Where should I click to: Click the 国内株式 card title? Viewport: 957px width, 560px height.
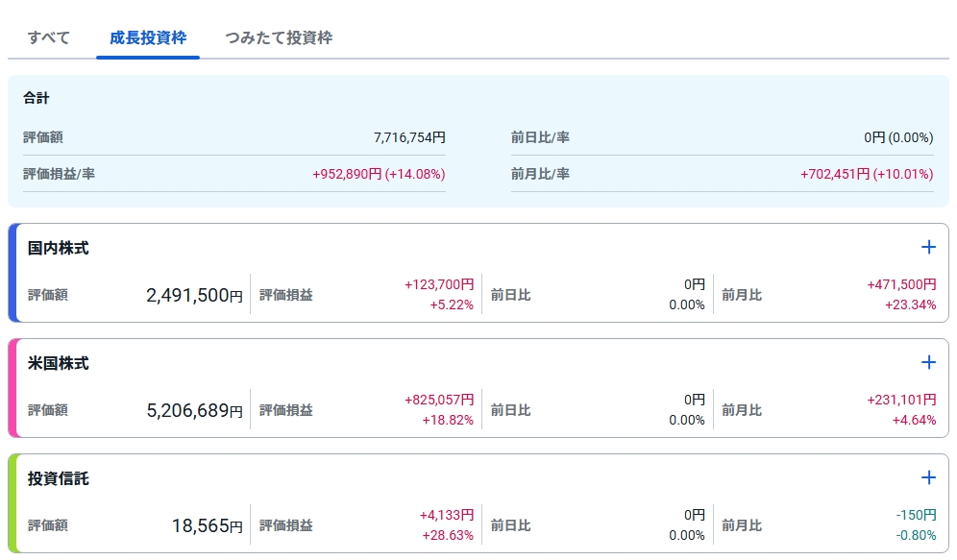tap(59, 248)
